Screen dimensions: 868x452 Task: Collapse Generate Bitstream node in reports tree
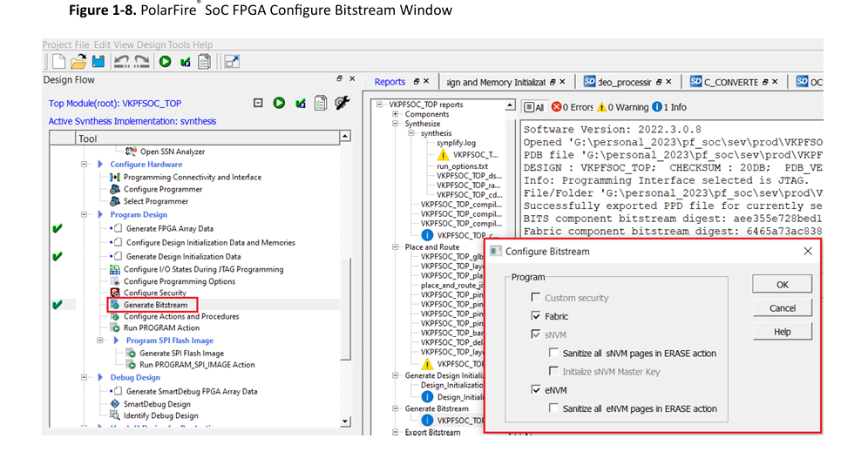coord(396,408)
